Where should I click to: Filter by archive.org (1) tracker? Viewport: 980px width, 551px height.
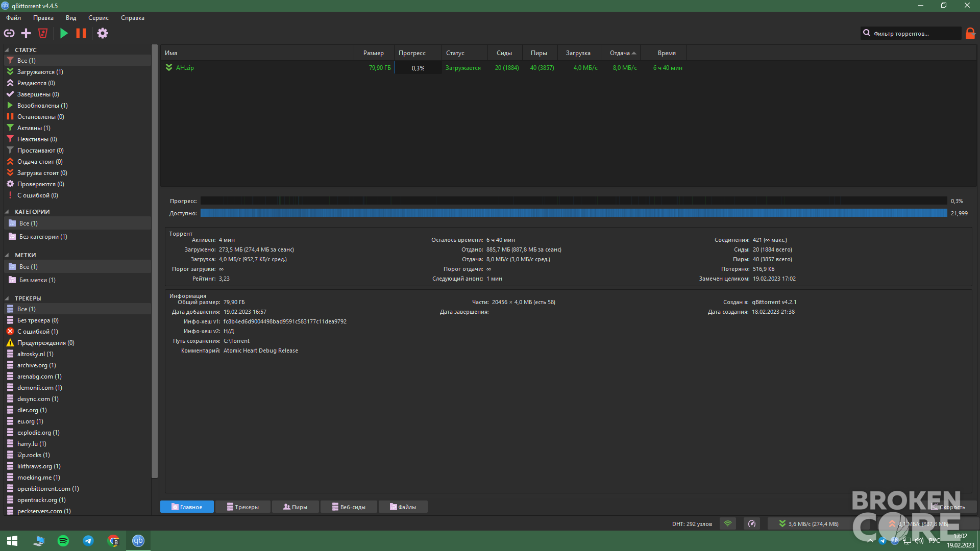click(x=78, y=365)
